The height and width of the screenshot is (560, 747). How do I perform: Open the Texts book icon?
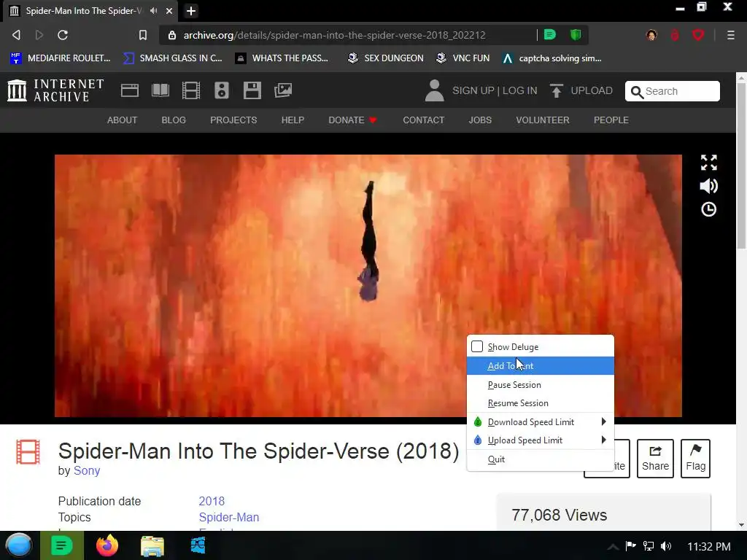click(x=160, y=90)
